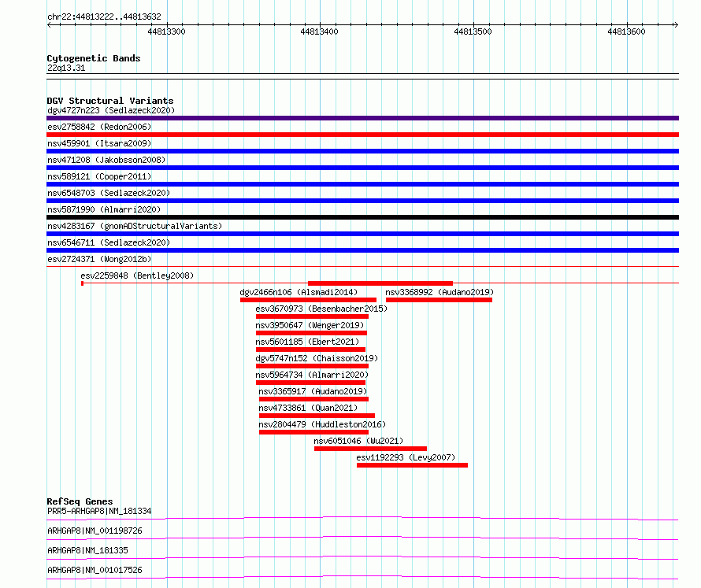Viewport: 701px width, 588px height.
Task: Click nsv6548703 (Sedlazeck2020) label
Action: tap(109, 193)
